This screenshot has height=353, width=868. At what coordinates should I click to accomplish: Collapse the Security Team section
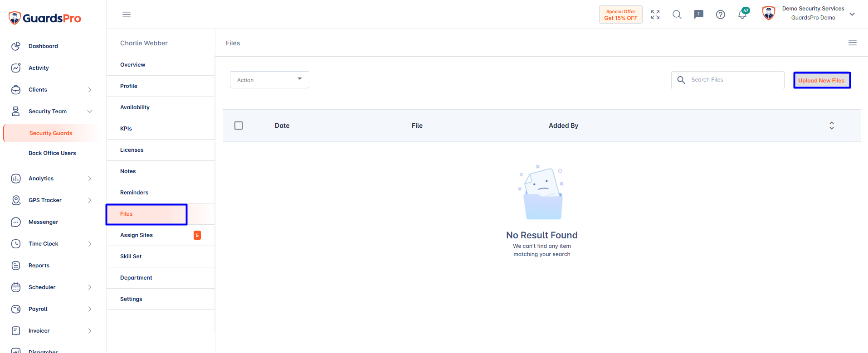pyautogui.click(x=90, y=111)
